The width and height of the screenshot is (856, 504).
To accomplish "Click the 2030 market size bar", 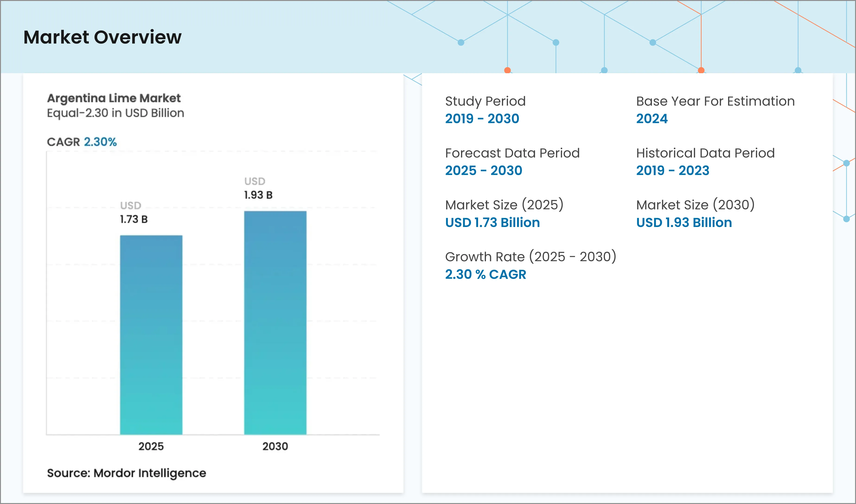I will [x=275, y=323].
